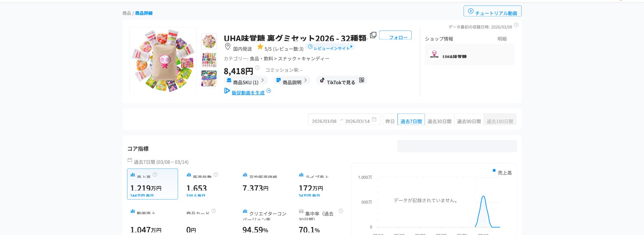Select the クリエイターコンバージョン率 metric card
644x235 pixels.
tap(265, 220)
